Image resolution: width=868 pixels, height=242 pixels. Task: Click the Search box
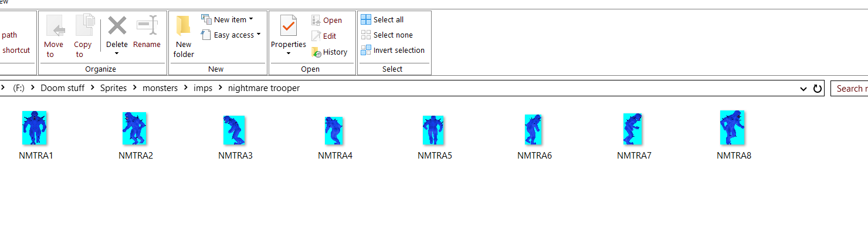tap(849, 89)
